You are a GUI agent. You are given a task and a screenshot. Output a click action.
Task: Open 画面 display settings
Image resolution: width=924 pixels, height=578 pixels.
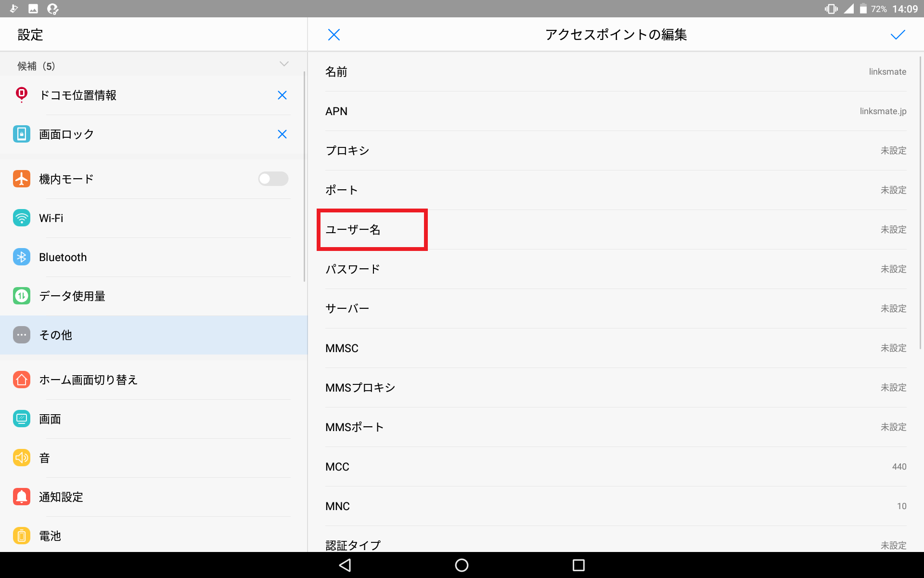[154, 419]
